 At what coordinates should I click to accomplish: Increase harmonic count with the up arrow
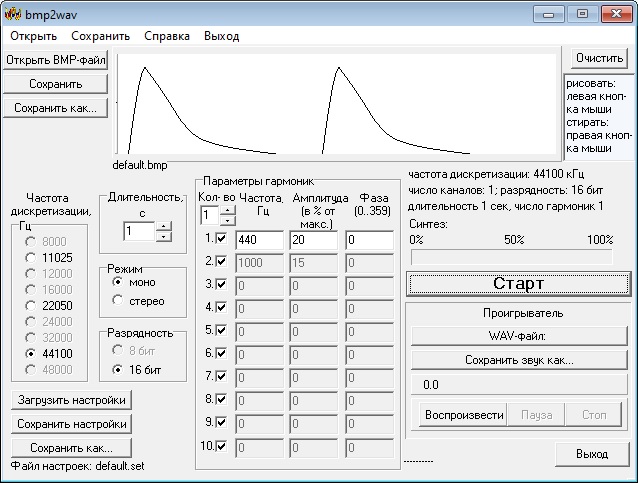226,210
